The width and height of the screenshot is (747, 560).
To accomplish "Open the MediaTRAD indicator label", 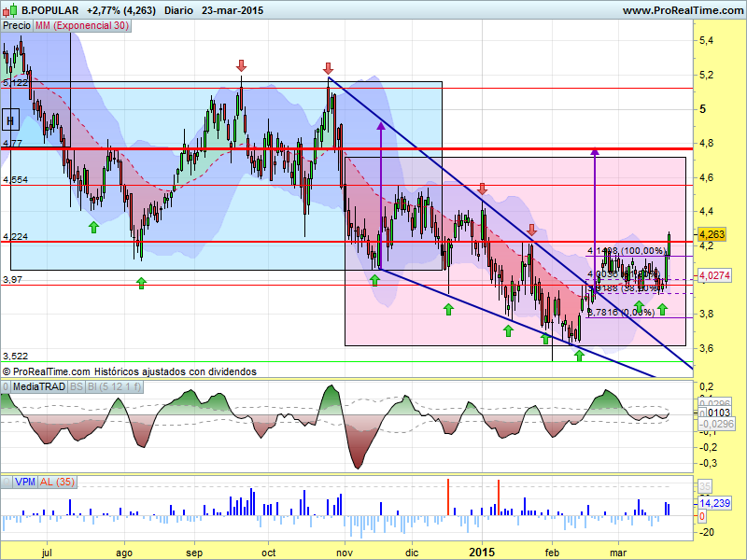I will tap(39, 386).
